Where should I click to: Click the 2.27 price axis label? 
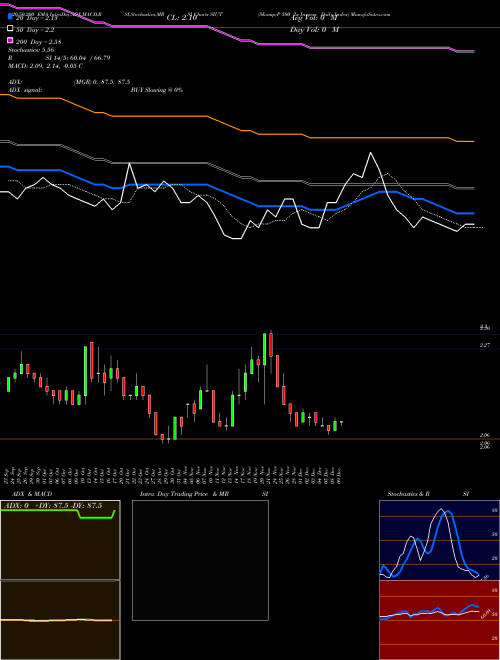coord(485,345)
